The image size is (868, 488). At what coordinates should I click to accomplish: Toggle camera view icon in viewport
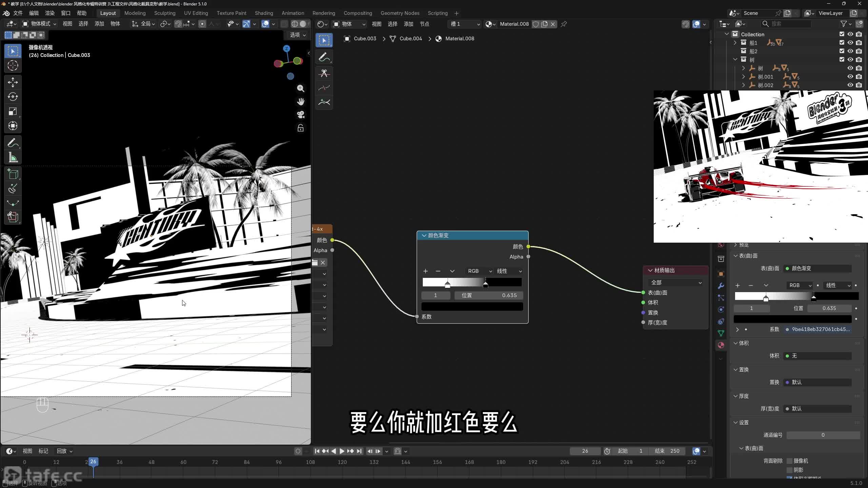coord(300,115)
